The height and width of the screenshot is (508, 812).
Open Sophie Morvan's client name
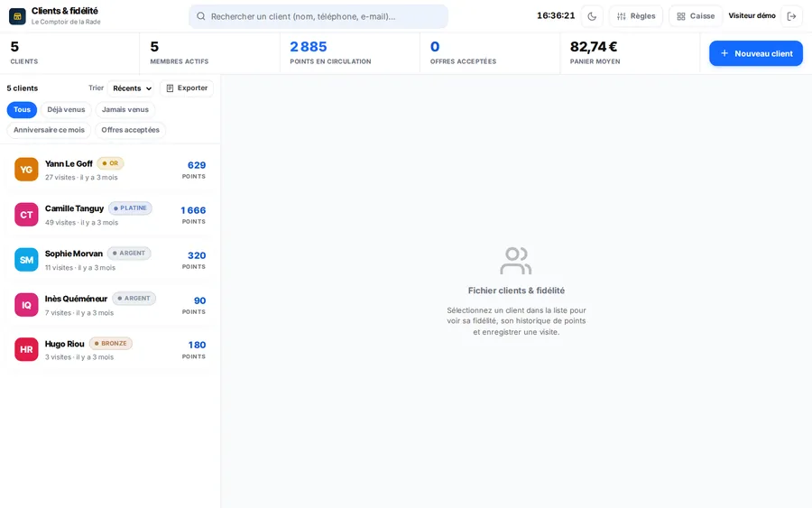click(74, 254)
